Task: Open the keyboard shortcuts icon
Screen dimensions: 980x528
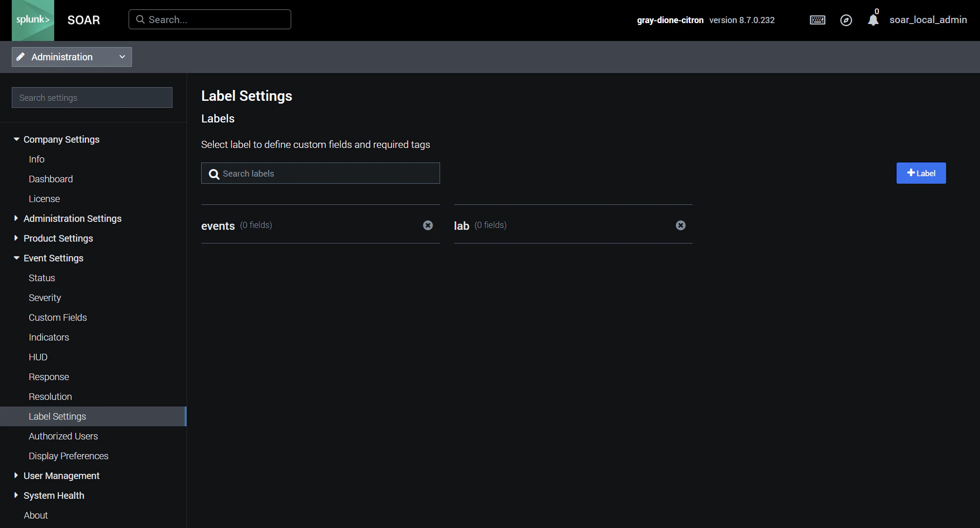Action: [817, 20]
